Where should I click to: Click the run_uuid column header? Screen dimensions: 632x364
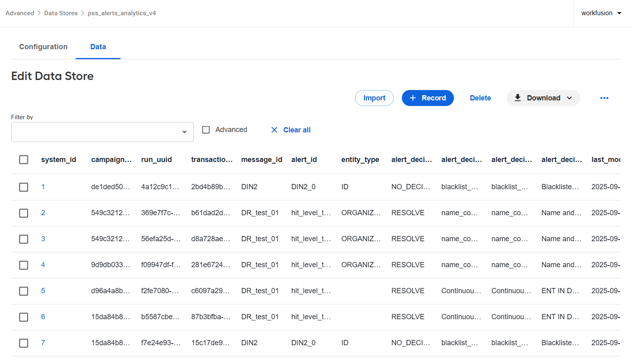pos(156,160)
